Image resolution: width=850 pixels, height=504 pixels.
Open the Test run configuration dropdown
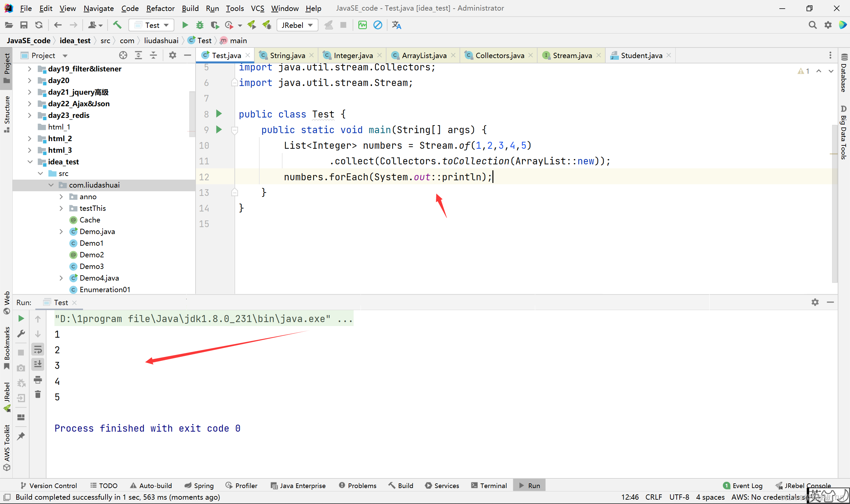[151, 25]
